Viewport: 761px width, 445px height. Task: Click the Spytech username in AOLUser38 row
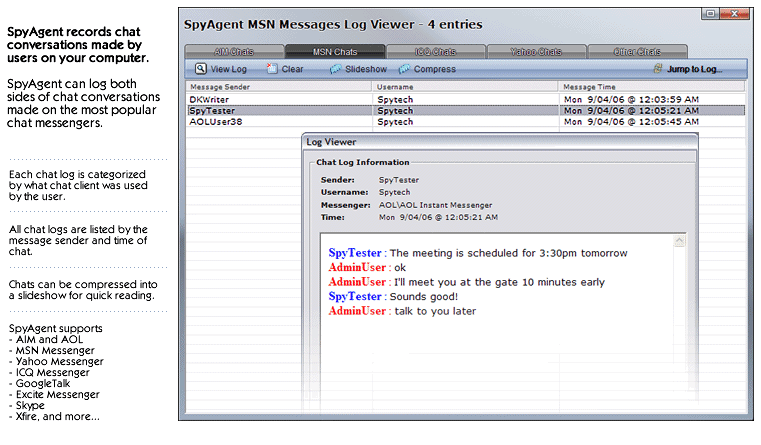[x=395, y=122]
